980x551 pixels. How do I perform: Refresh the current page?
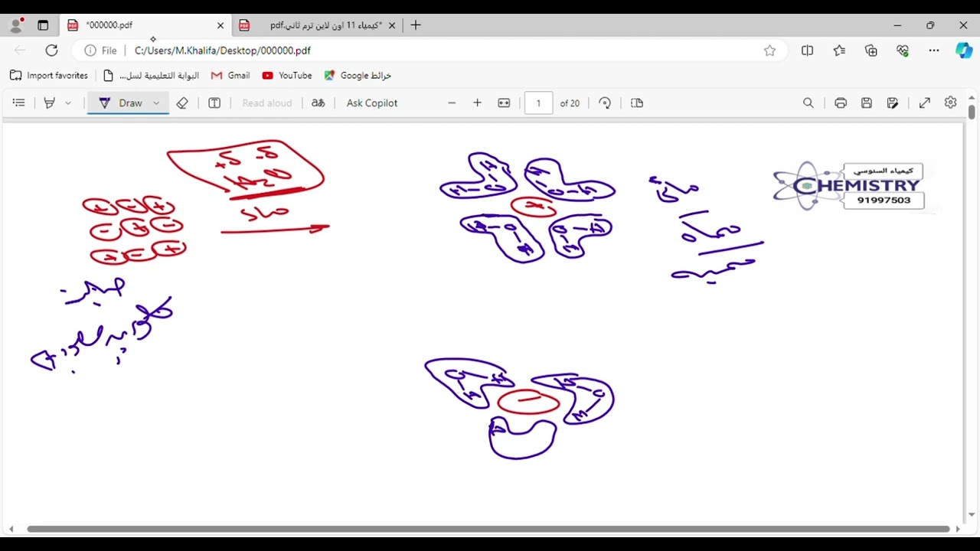click(51, 51)
